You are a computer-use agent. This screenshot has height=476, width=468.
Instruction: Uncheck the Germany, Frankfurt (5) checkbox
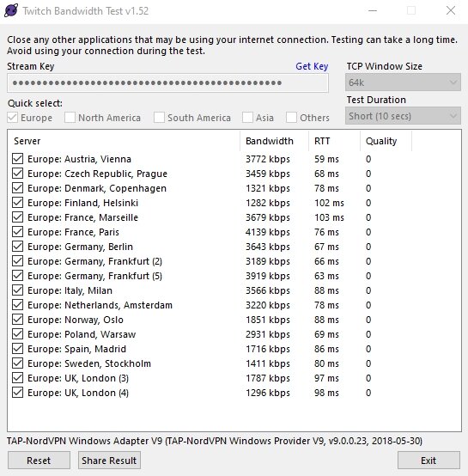(x=17, y=276)
